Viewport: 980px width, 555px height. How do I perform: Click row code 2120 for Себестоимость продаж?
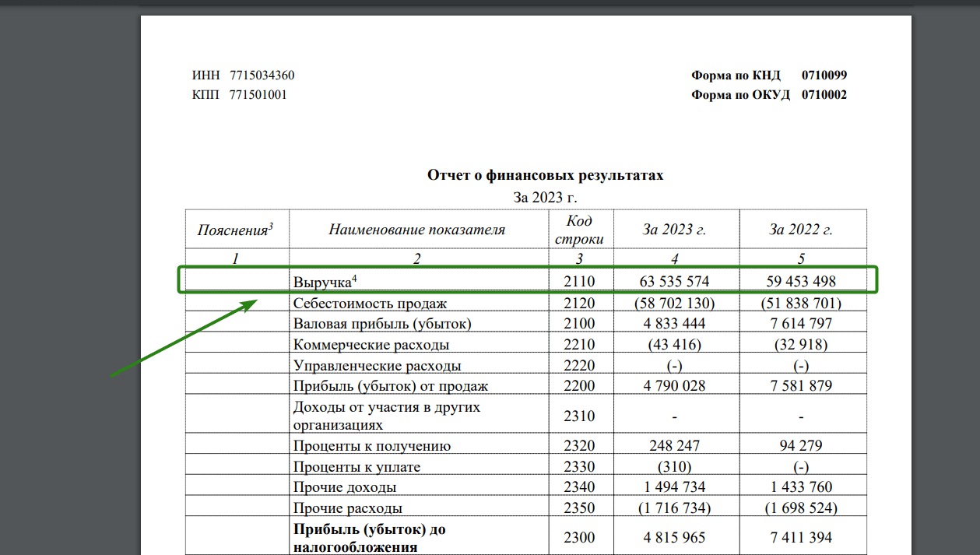(579, 303)
